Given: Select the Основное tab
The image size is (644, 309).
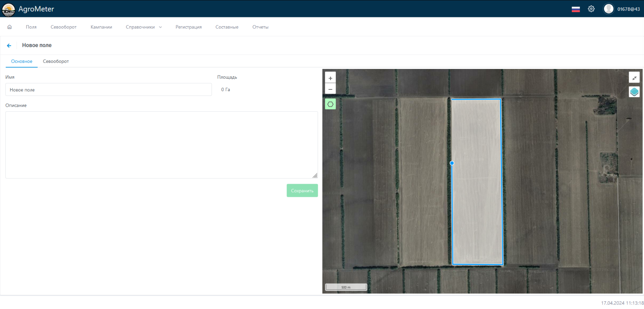Looking at the screenshot, I should tap(22, 61).
